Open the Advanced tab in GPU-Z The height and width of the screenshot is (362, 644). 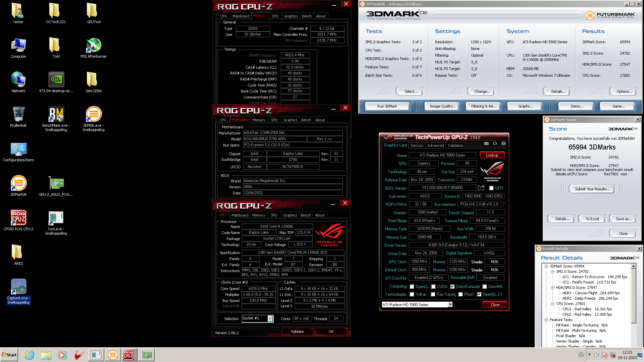(x=435, y=145)
